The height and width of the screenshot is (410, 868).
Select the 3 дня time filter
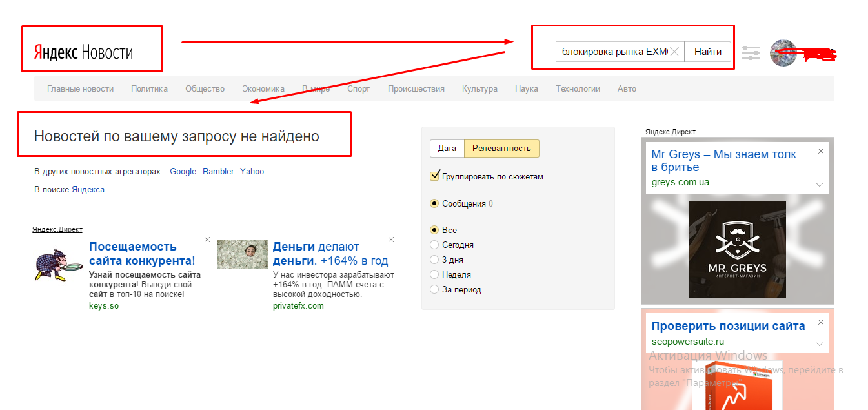[x=434, y=260]
